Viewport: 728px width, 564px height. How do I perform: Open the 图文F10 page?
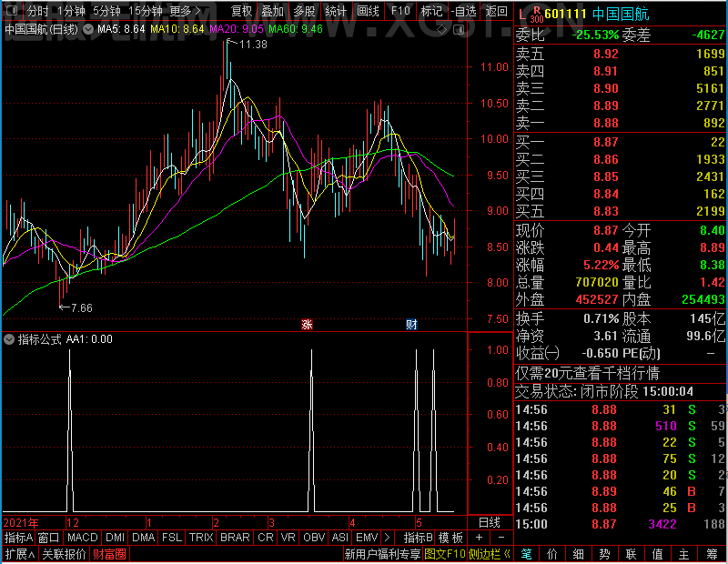click(x=445, y=554)
